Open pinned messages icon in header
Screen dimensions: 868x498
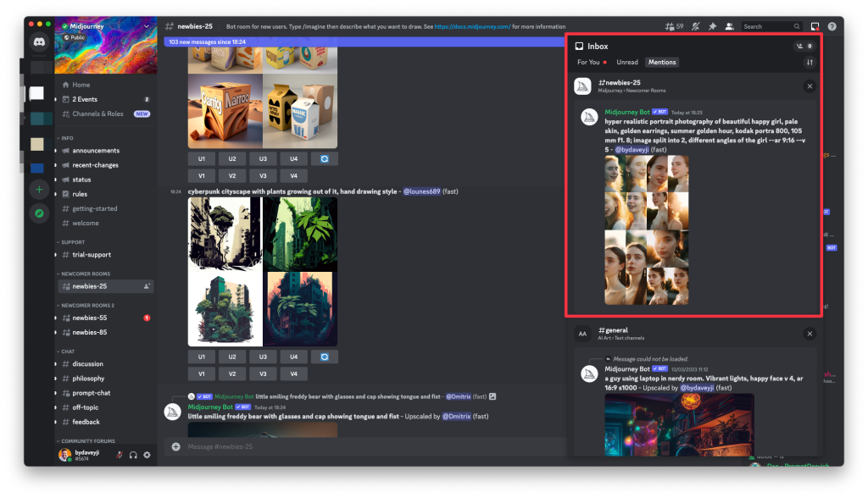coord(712,26)
